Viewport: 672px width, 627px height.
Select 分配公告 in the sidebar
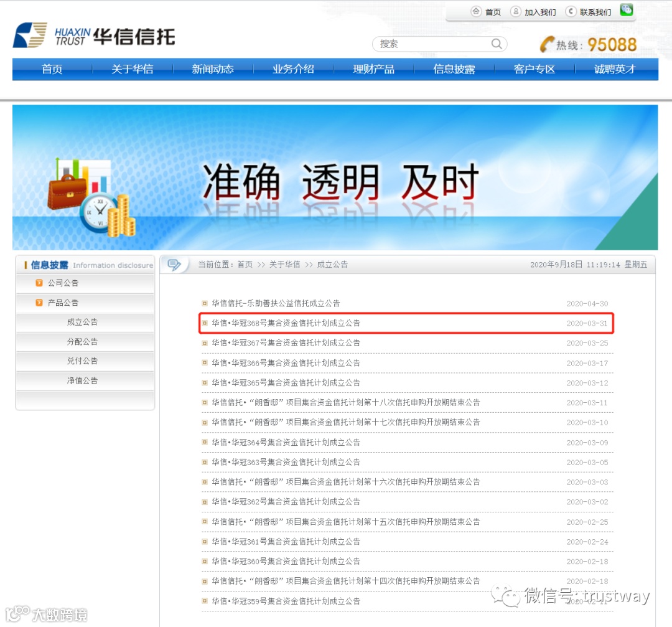click(82, 342)
